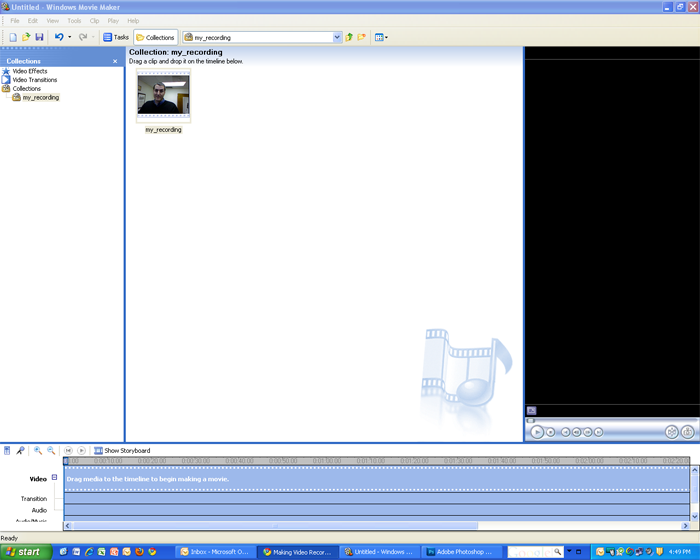Click the Take Picture camera icon

(688, 432)
